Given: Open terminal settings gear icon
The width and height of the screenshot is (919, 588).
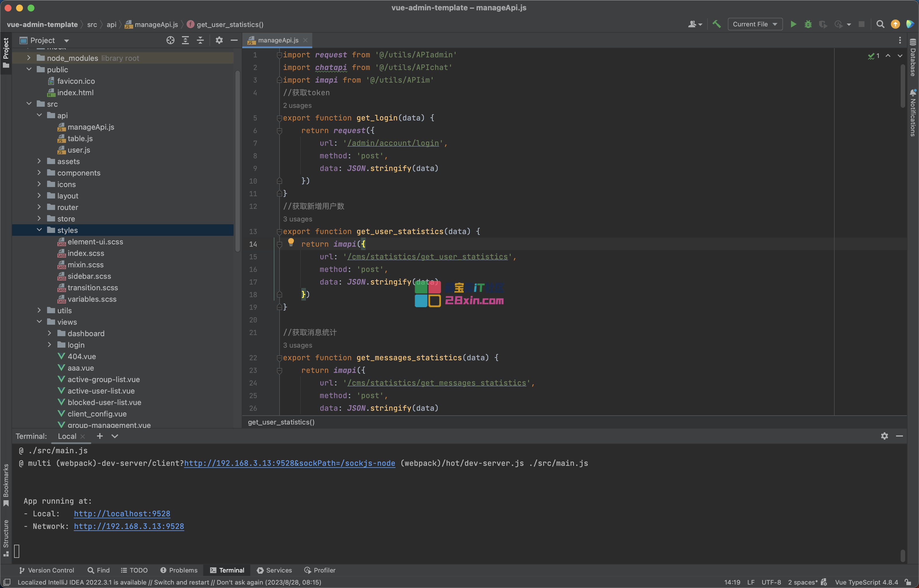Looking at the screenshot, I should [884, 436].
